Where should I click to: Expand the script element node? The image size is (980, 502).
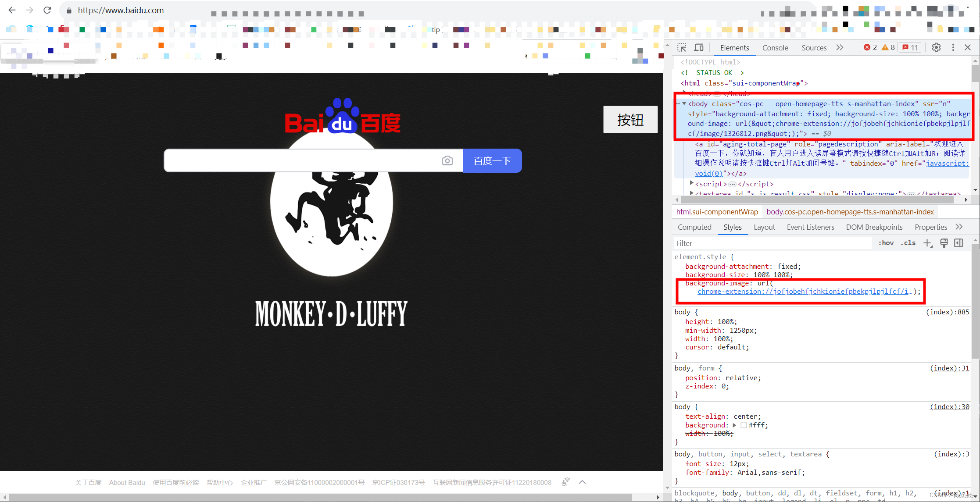click(x=692, y=184)
